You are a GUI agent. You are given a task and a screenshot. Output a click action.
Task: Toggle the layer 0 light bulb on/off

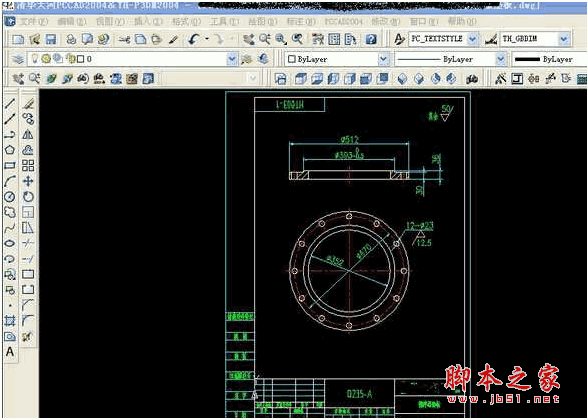click(35, 58)
